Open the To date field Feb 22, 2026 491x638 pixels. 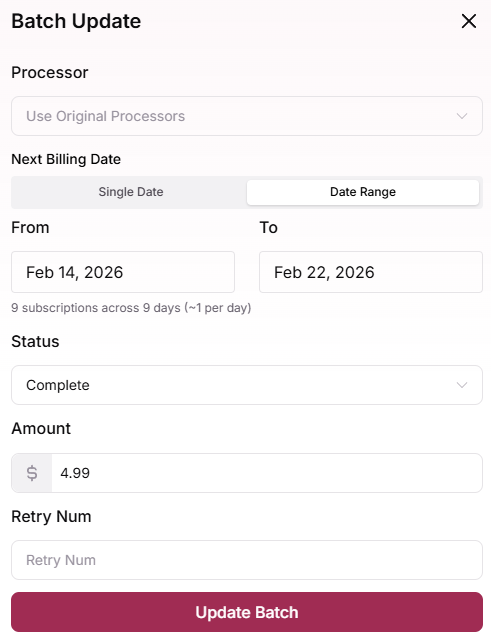coord(371,272)
